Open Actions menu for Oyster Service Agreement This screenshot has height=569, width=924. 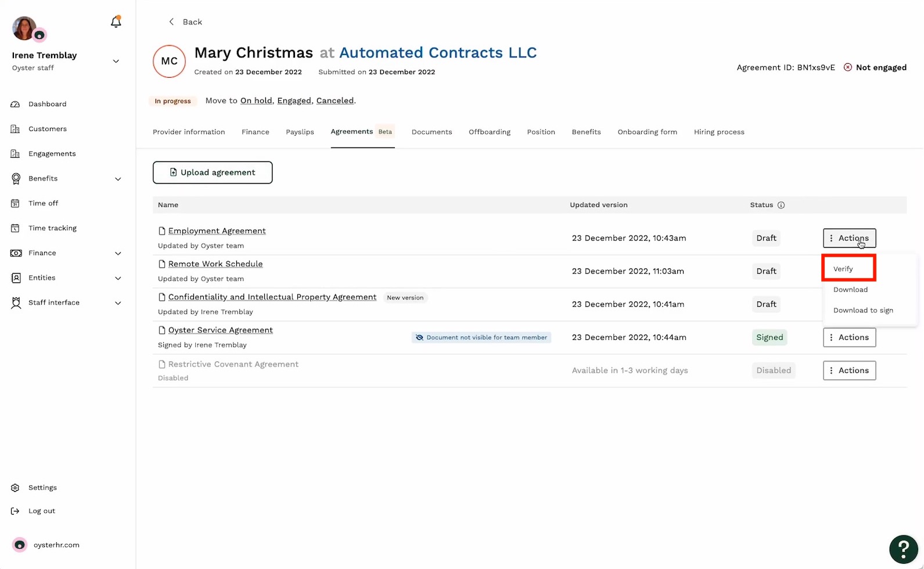[x=849, y=337]
